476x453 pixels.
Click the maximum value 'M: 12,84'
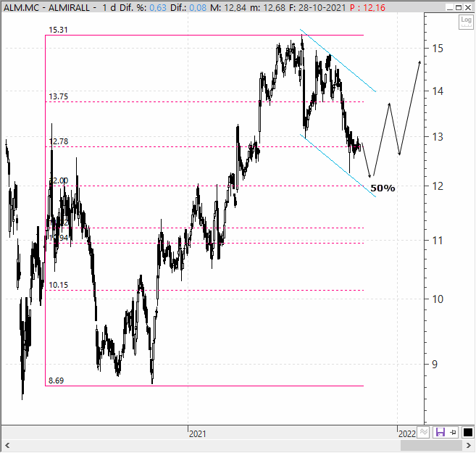[228, 7]
